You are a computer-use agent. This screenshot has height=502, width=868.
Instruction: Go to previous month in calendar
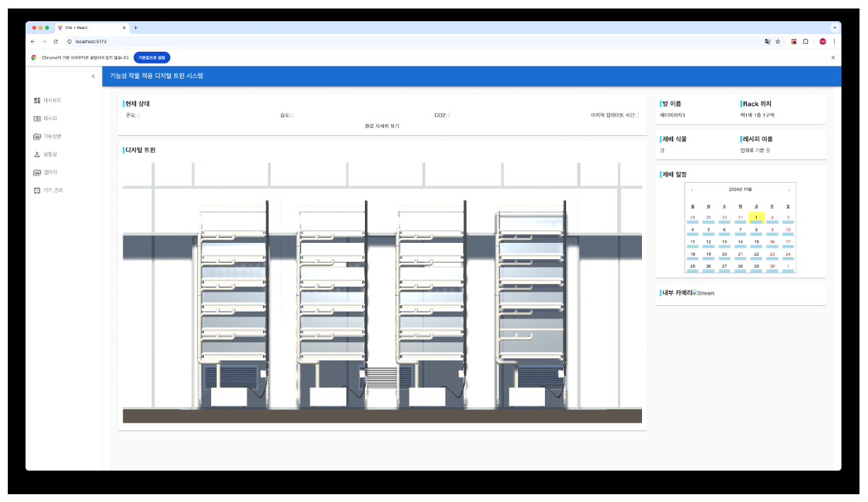[692, 190]
